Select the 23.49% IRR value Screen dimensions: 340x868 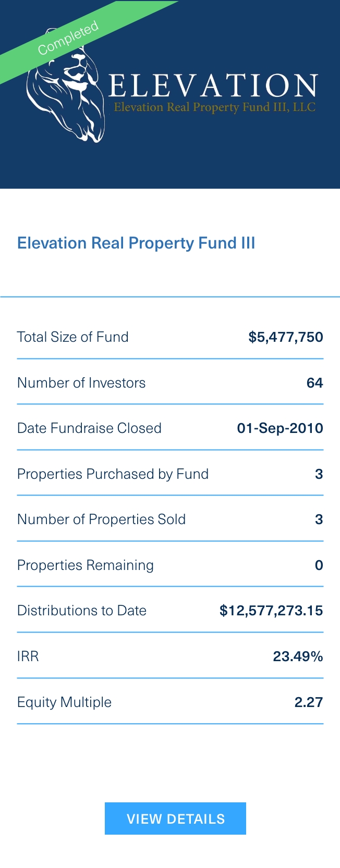pyautogui.click(x=298, y=656)
